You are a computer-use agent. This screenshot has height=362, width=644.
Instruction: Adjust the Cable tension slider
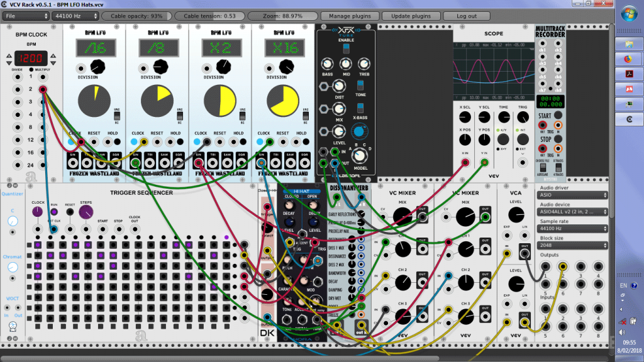(x=209, y=16)
